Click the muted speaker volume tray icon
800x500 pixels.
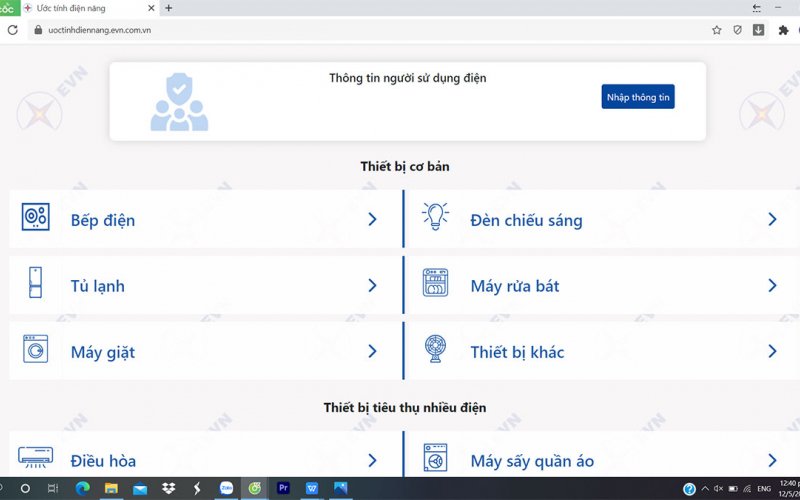coord(718,489)
